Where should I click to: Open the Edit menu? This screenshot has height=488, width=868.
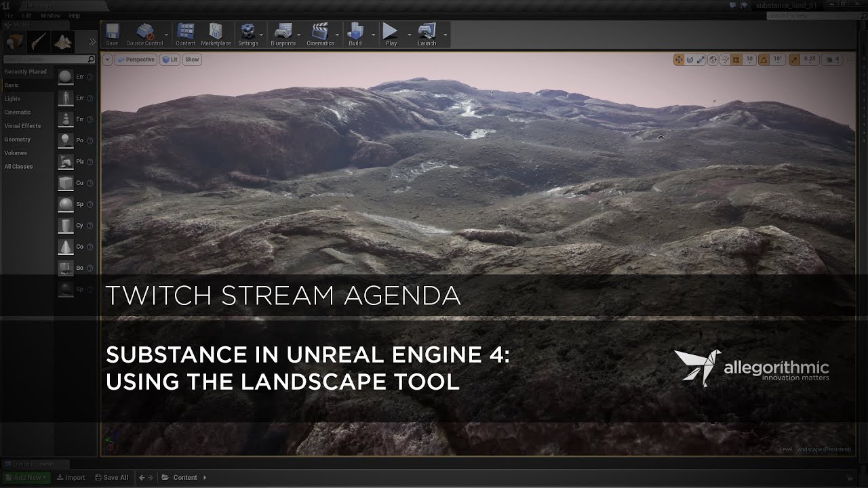pos(26,16)
